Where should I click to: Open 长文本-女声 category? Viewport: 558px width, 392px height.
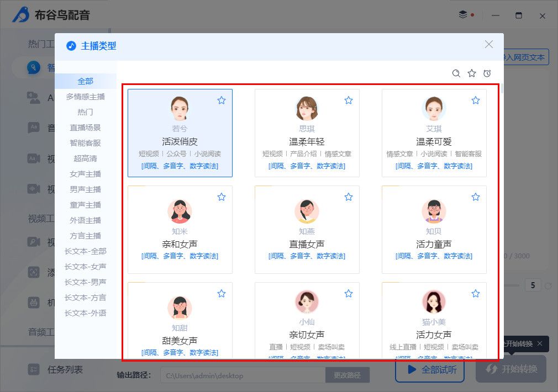click(x=86, y=267)
